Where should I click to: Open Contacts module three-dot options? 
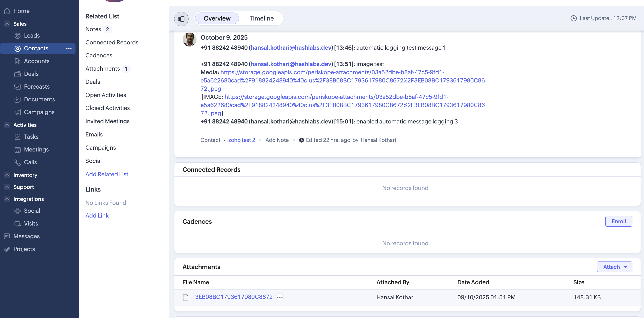69,48
